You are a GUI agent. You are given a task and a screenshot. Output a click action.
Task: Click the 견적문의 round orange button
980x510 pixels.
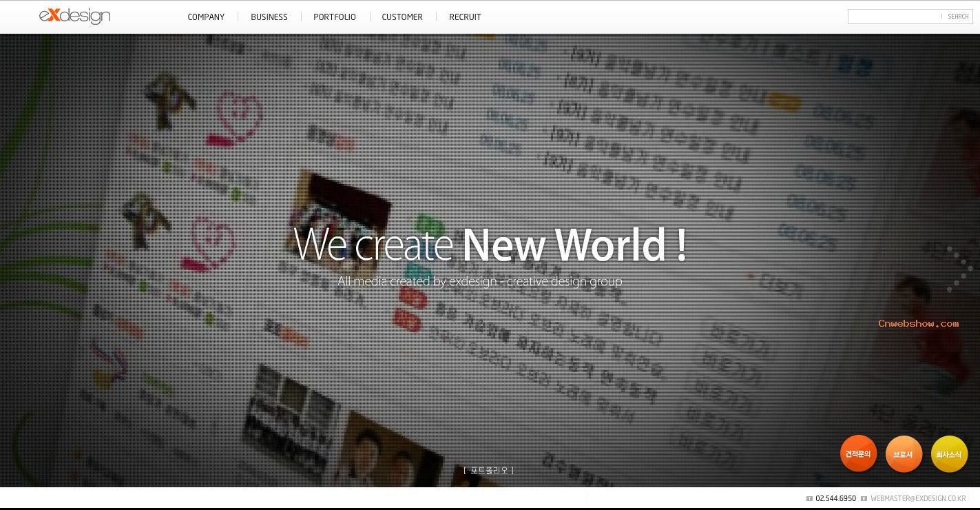(x=858, y=454)
